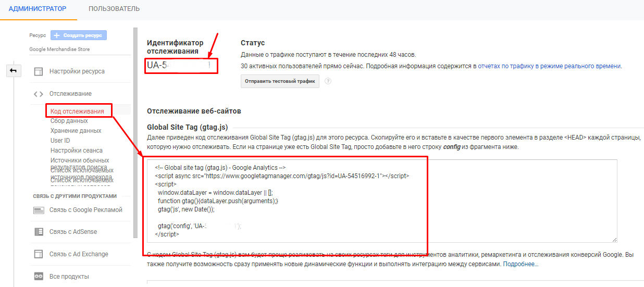Collapse the Отслеживание section
The height and width of the screenshot is (287, 644).
70,94
